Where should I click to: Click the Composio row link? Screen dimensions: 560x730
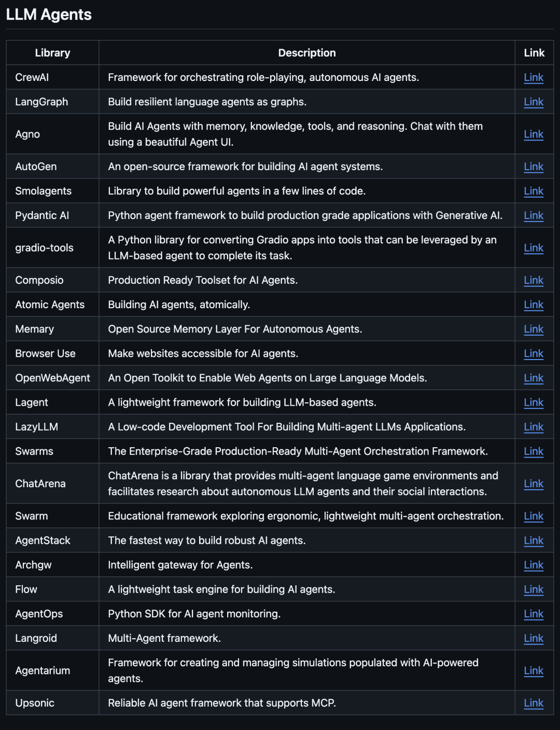pos(534,280)
